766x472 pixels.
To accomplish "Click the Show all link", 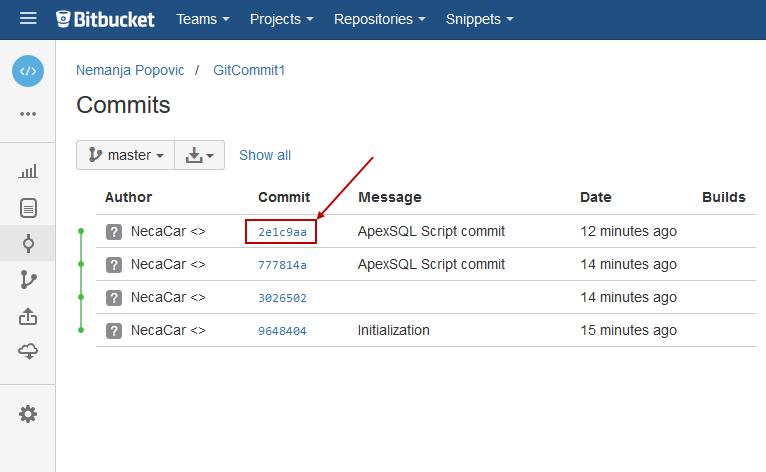I will pos(265,155).
